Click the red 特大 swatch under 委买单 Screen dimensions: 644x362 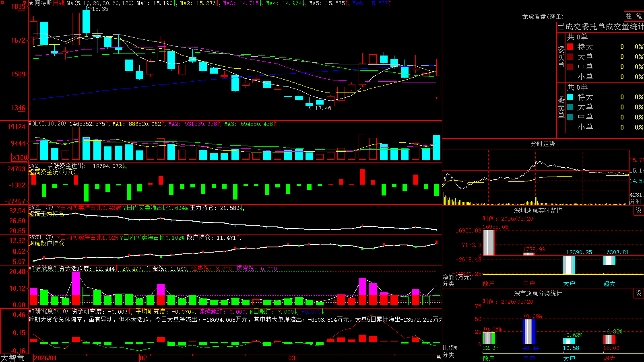coord(570,47)
